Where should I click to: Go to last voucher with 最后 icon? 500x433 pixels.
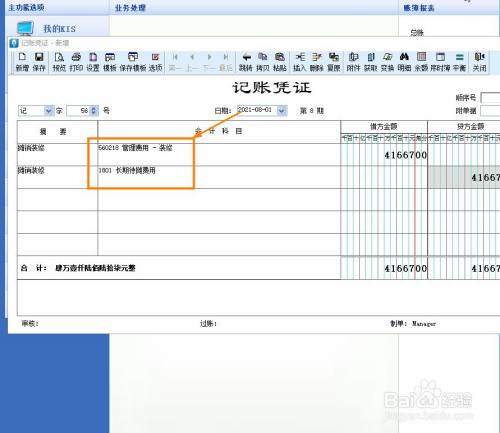coord(226,62)
